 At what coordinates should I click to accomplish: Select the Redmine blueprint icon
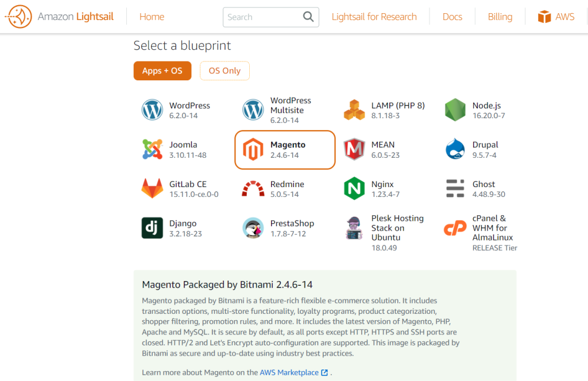(253, 188)
